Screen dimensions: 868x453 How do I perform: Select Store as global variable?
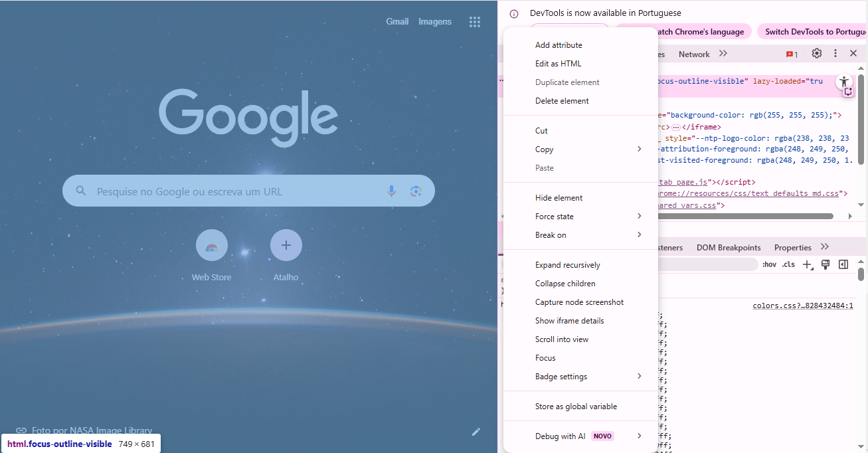tap(580, 407)
